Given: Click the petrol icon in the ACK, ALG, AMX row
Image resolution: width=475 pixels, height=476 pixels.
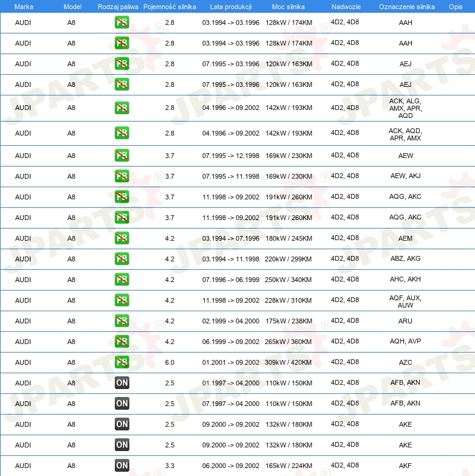Looking at the screenshot, I should (x=121, y=108).
